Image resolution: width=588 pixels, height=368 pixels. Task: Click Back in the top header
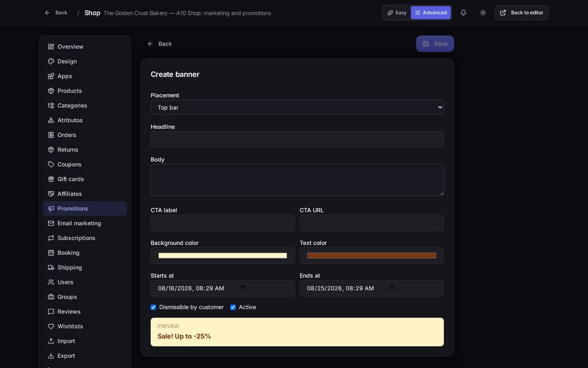(x=56, y=13)
